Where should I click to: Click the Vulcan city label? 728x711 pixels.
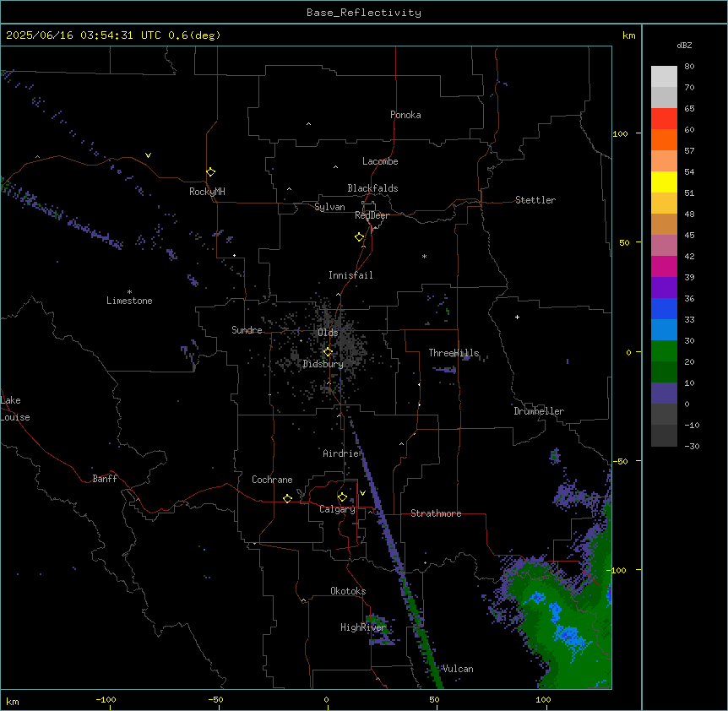[x=458, y=669]
